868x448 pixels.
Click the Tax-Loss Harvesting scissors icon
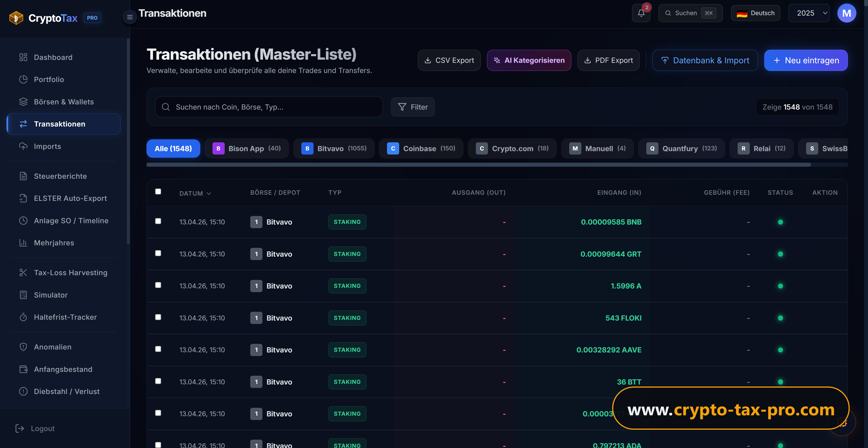(x=23, y=272)
